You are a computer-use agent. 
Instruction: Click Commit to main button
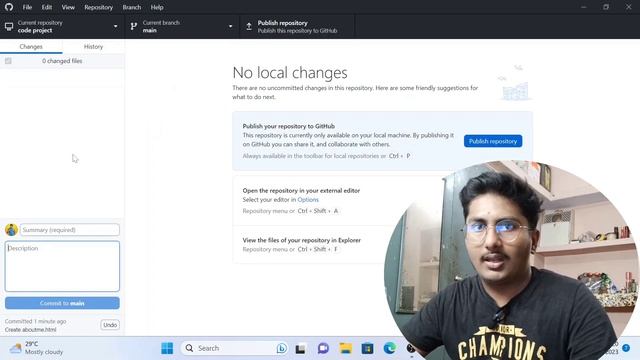[x=62, y=303]
